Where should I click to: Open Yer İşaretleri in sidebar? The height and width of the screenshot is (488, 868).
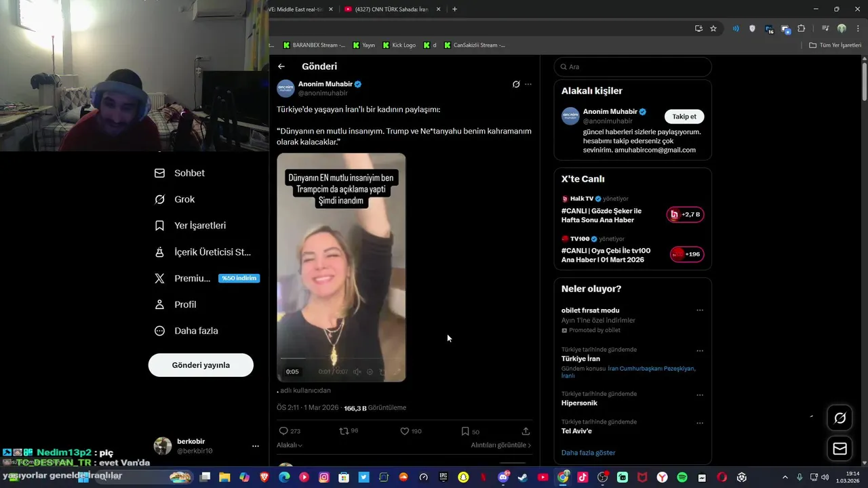(x=190, y=226)
